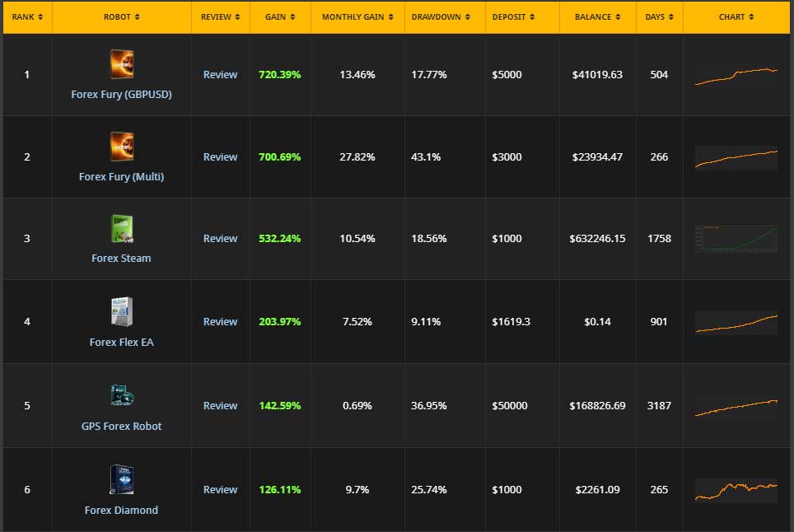Image resolution: width=794 pixels, height=532 pixels.
Task: Click the Forex Fury (GBPUSD) product box icon
Action: tap(122, 64)
